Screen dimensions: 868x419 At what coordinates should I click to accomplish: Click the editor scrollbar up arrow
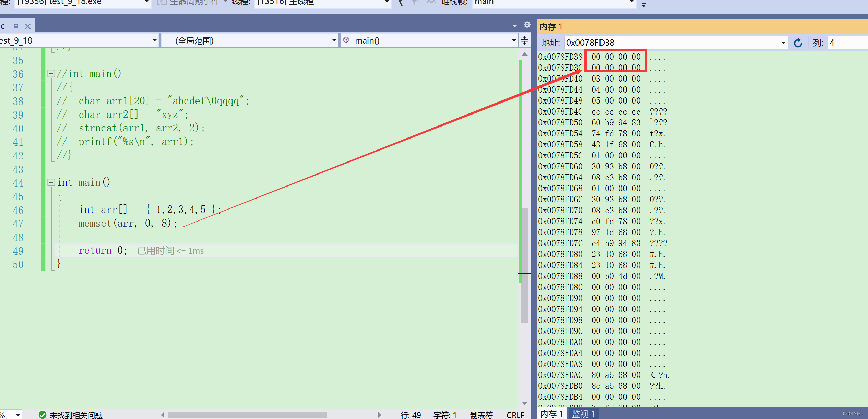click(525, 54)
